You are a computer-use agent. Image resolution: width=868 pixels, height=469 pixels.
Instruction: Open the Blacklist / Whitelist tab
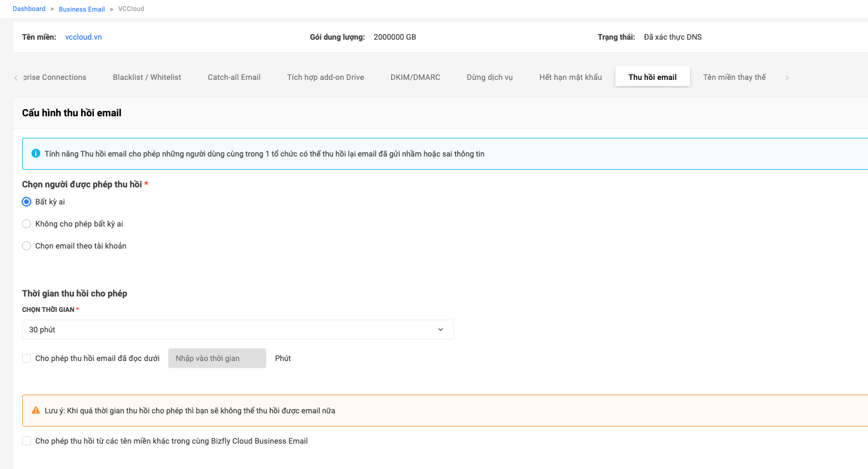click(x=147, y=77)
